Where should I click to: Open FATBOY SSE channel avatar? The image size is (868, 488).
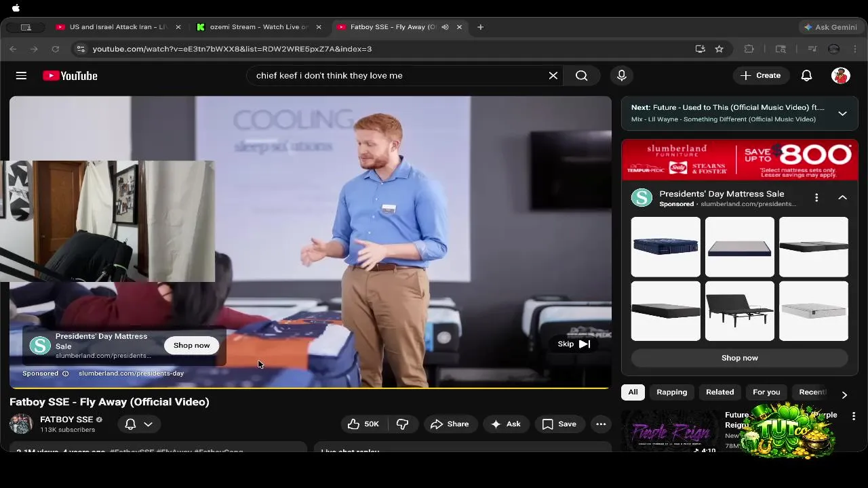[x=21, y=424]
